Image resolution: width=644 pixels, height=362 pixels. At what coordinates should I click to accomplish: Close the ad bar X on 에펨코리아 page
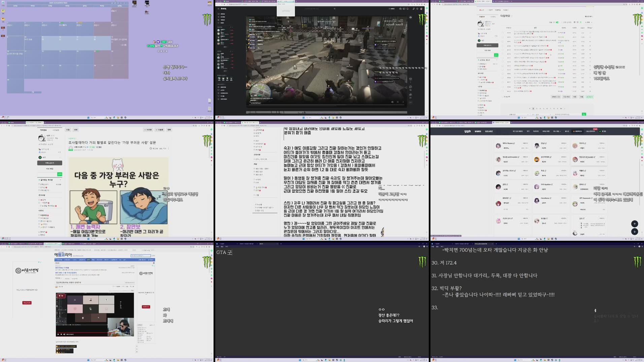[x=154, y=263]
